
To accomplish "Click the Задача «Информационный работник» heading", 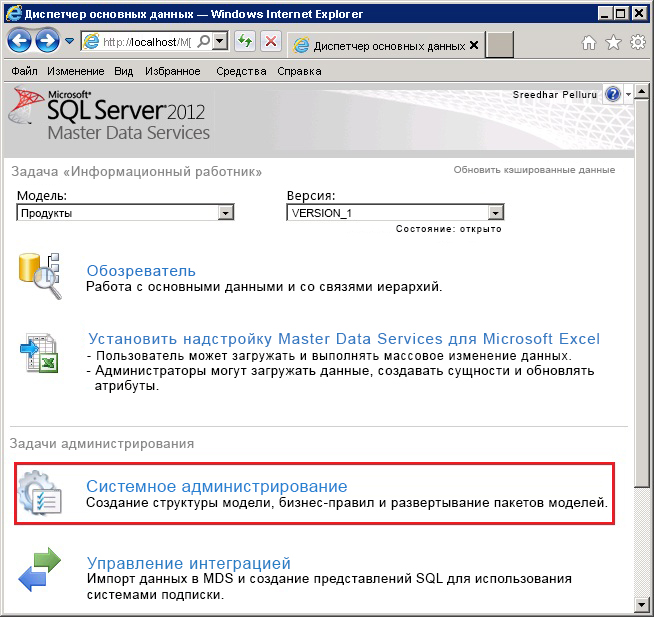I will (136, 171).
